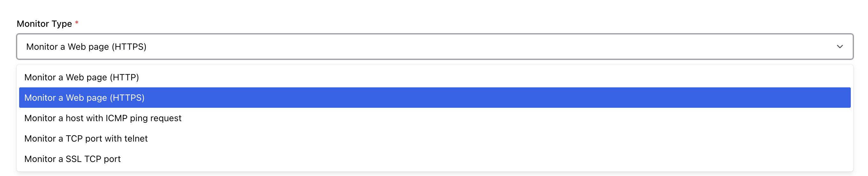Click the selected value text in the combo box
Viewport: 868px width, 176px height.
coord(86,47)
